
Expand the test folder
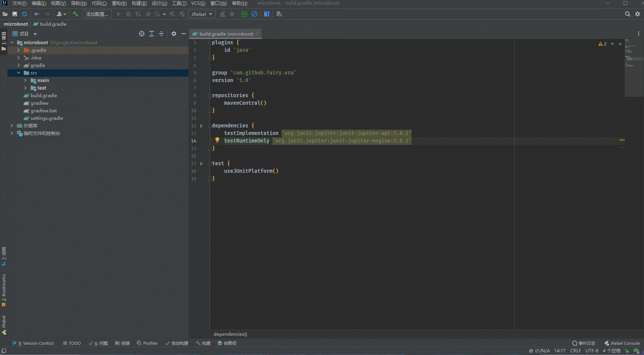[25, 88]
